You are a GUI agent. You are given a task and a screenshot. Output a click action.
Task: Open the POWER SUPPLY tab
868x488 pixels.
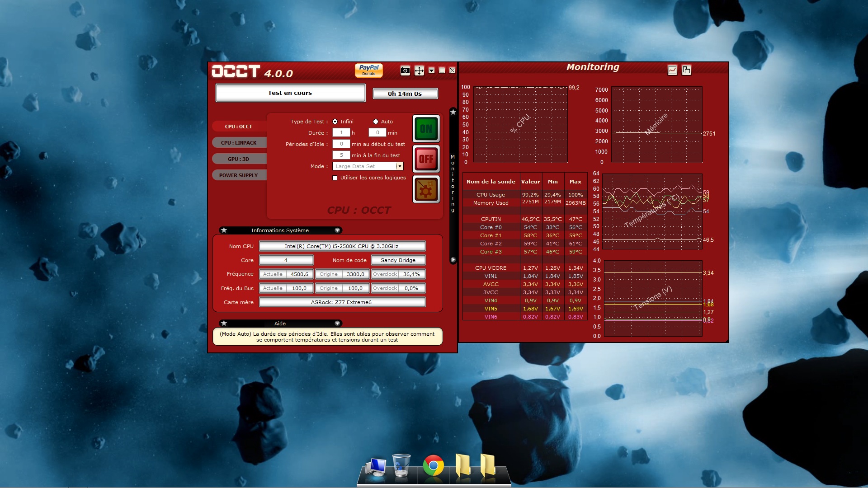pos(239,175)
